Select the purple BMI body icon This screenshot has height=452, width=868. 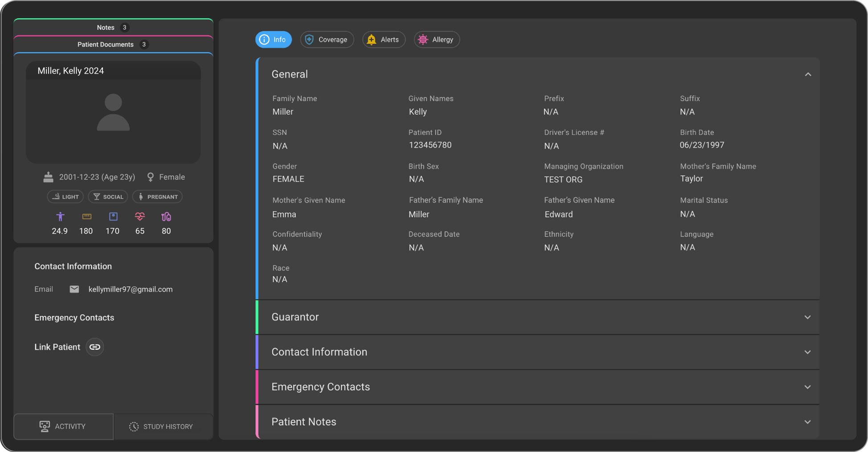click(60, 217)
